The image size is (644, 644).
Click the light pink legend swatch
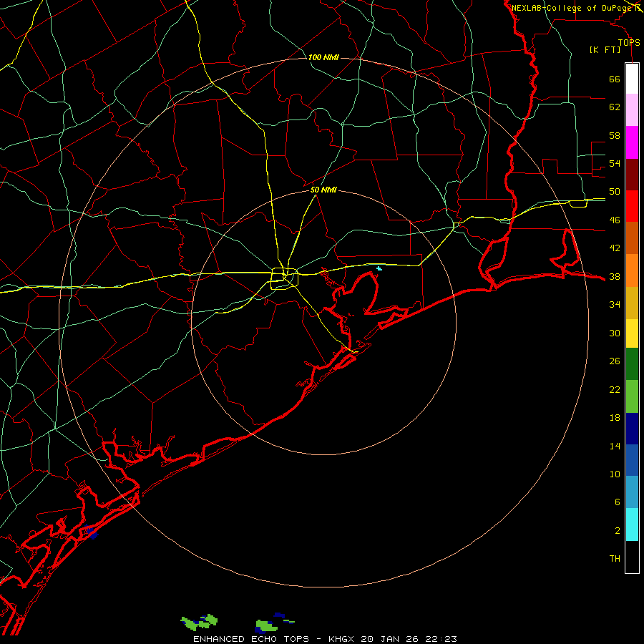click(x=632, y=109)
